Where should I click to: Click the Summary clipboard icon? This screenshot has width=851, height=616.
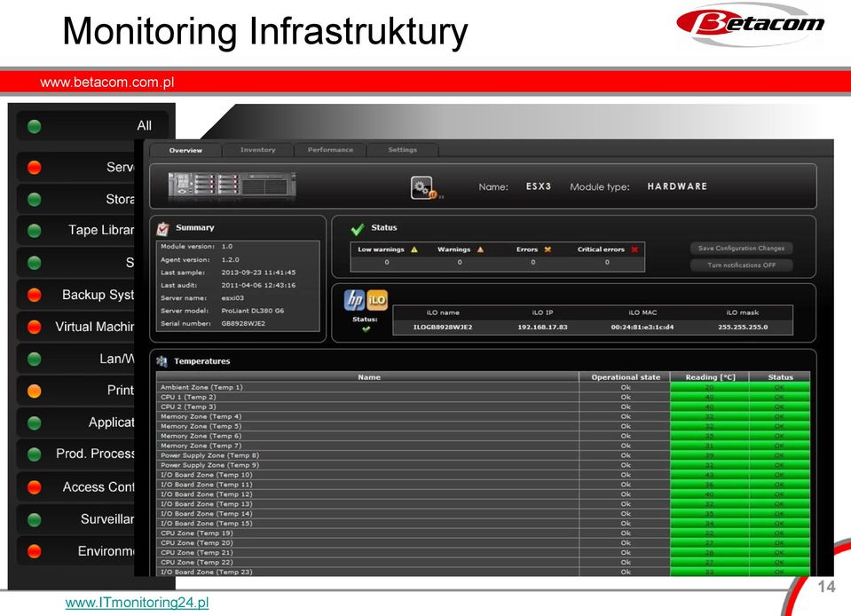[162, 228]
